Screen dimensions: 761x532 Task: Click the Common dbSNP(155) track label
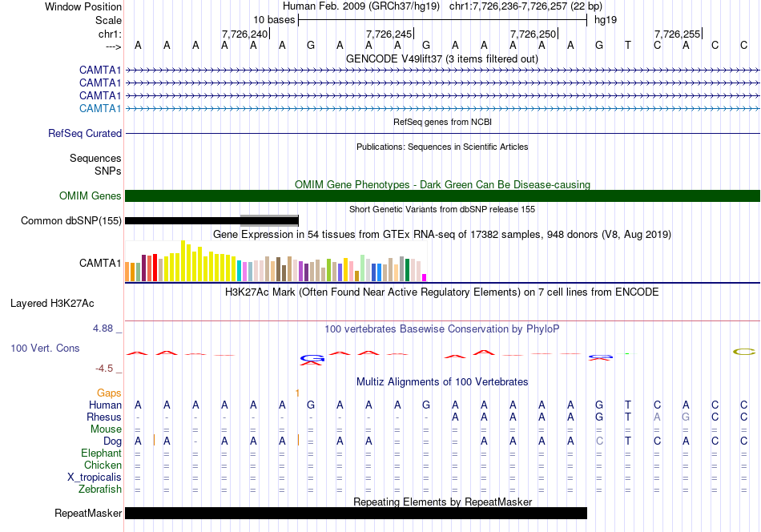(70, 221)
